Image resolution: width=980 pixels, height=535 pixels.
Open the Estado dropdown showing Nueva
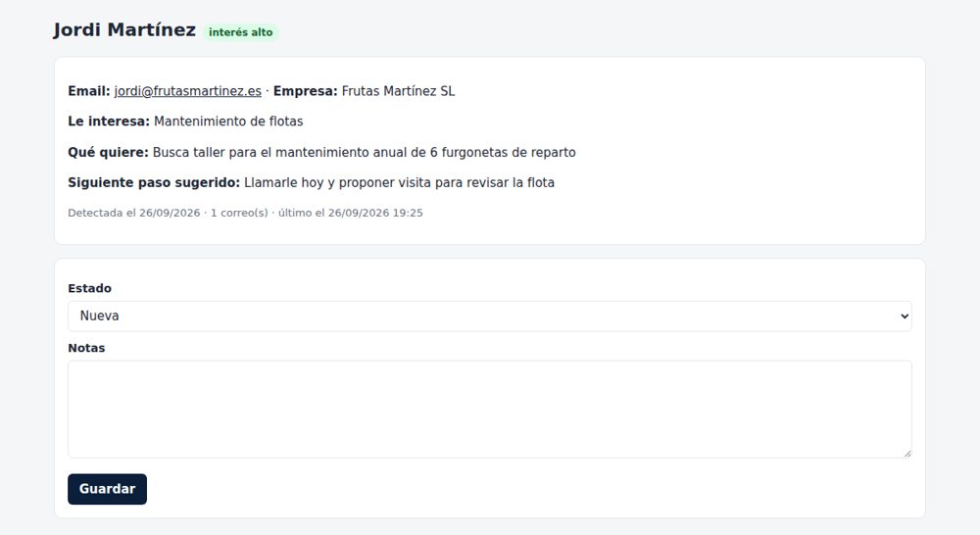click(x=489, y=316)
